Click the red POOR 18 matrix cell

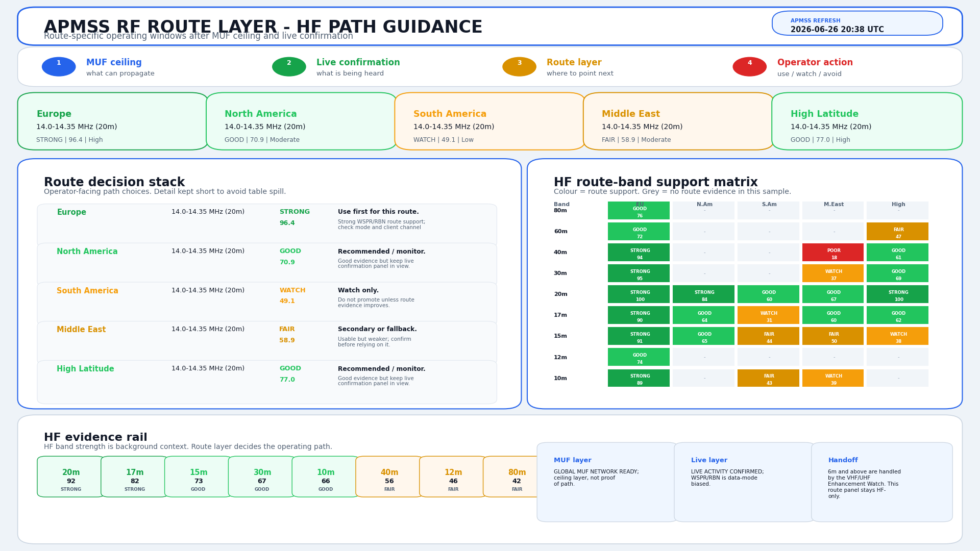click(x=833, y=253)
